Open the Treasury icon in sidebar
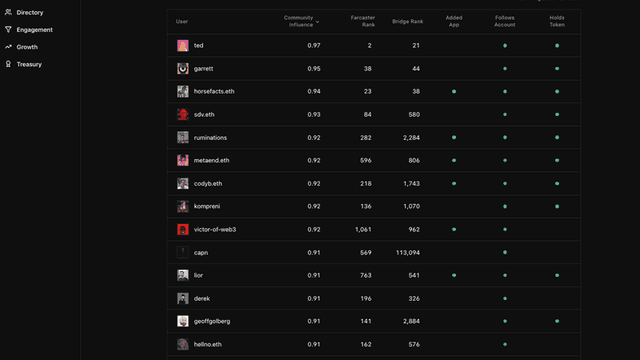The image size is (640, 360). (x=8, y=64)
